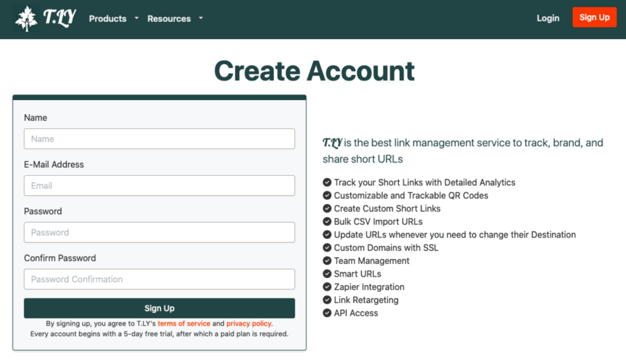The width and height of the screenshot is (626, 364).
Task: Click the orange Sign Up header button
Action: click(594, 17)
